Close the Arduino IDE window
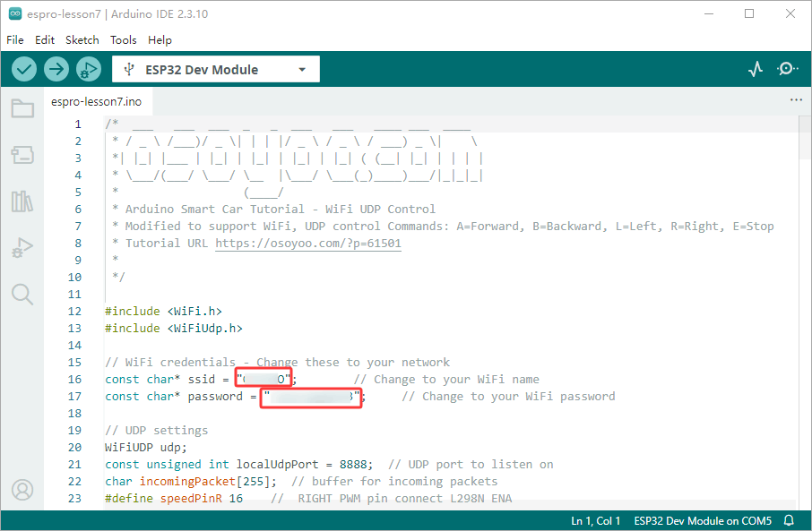 (x=790, y=13)
